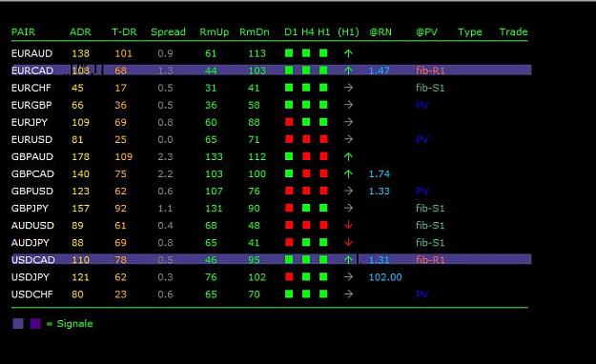Select the USDCHF pair name
The height and width of the screenshot is (364, 596).
click(32, 294)
